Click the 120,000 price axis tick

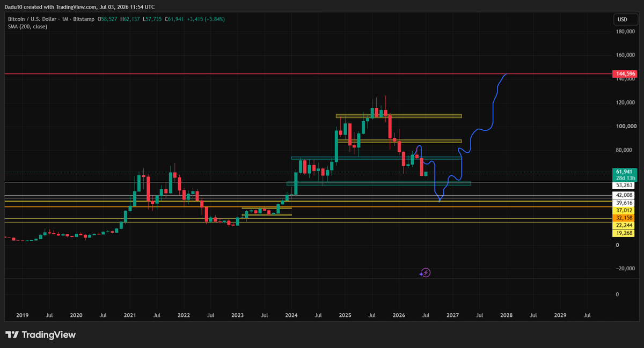pyautogui.click(x=625, y=102)
